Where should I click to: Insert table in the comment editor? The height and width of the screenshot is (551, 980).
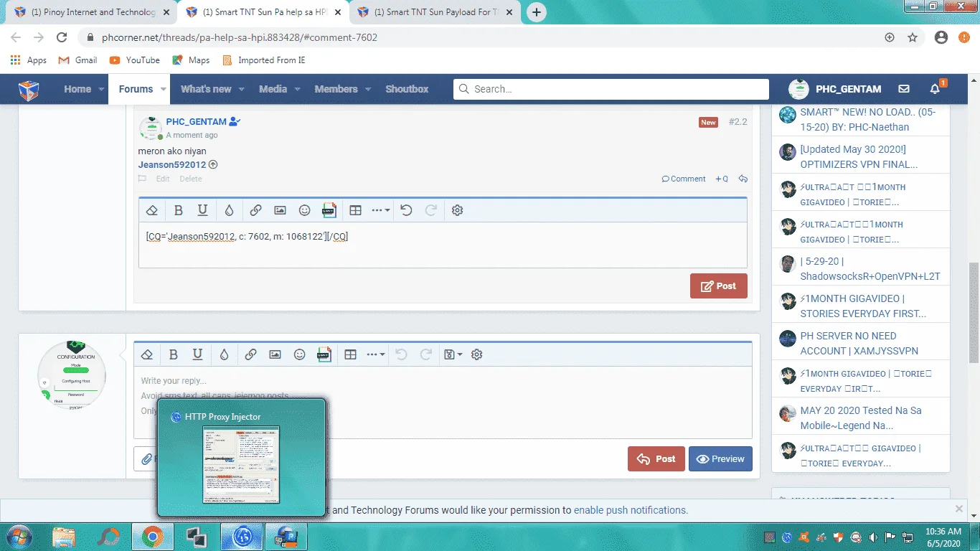[355, 210]
